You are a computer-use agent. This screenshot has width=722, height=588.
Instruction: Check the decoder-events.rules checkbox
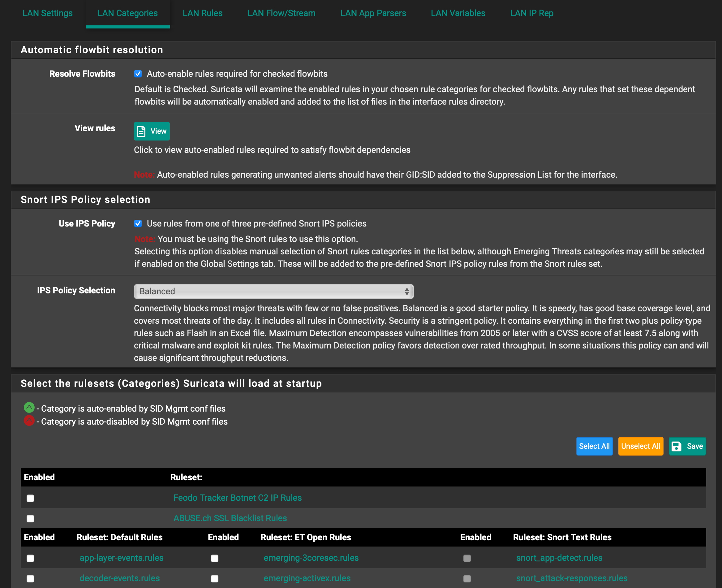coord(30,578)
